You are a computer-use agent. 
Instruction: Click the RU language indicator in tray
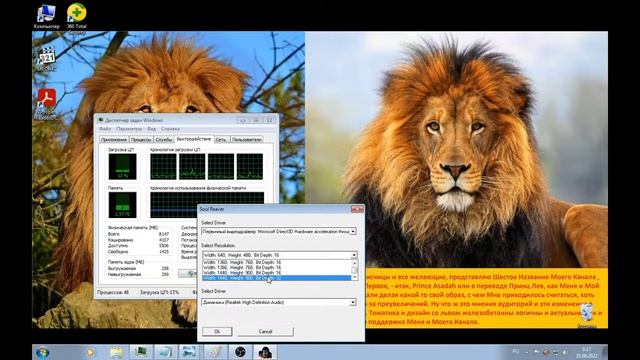click(x=516, y=351)
